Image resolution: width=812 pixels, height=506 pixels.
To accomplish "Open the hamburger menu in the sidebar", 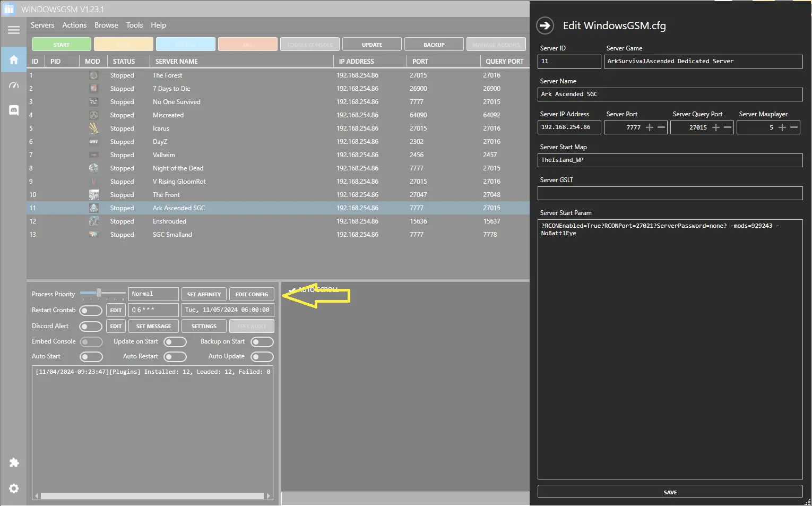I will pyautogui.click(x=14, y=30).
